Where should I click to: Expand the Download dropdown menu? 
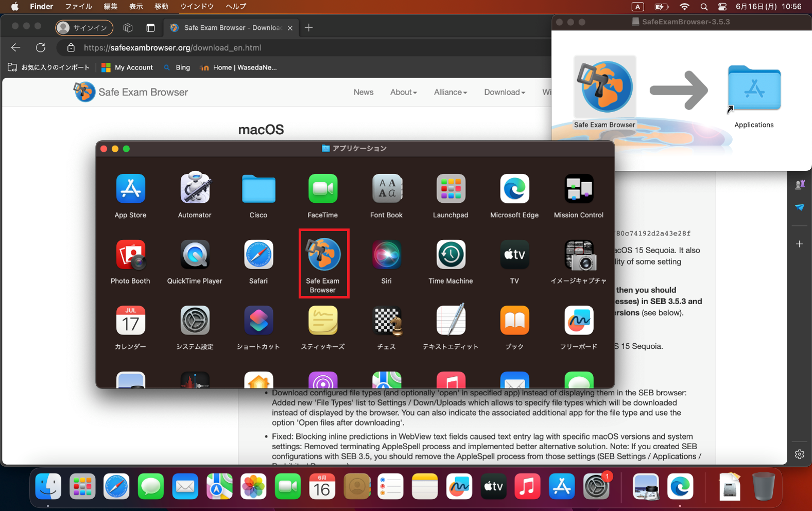505,92
